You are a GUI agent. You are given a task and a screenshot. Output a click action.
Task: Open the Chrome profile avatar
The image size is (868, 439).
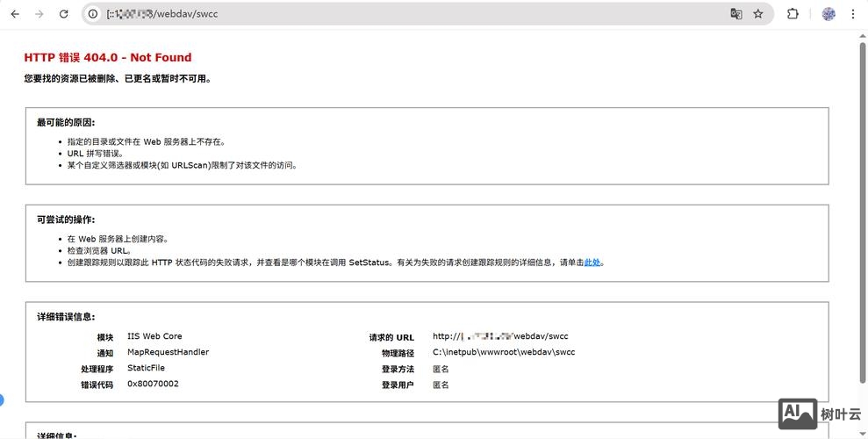coord(829,14)
